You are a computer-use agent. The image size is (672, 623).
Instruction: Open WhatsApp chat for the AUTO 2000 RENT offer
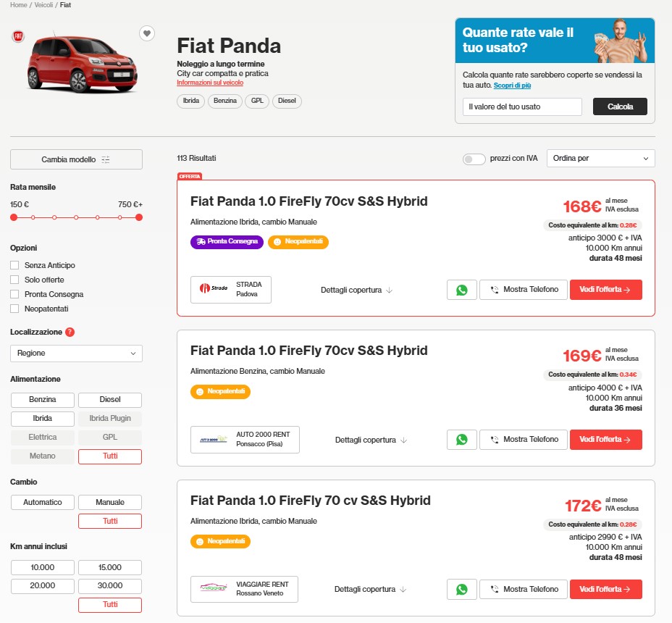point(461,440)
